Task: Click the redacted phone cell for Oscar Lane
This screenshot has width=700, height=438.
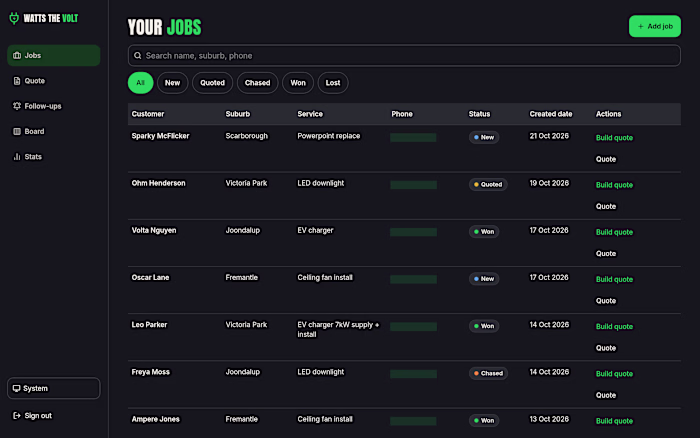Action: [x=413, y=279]
